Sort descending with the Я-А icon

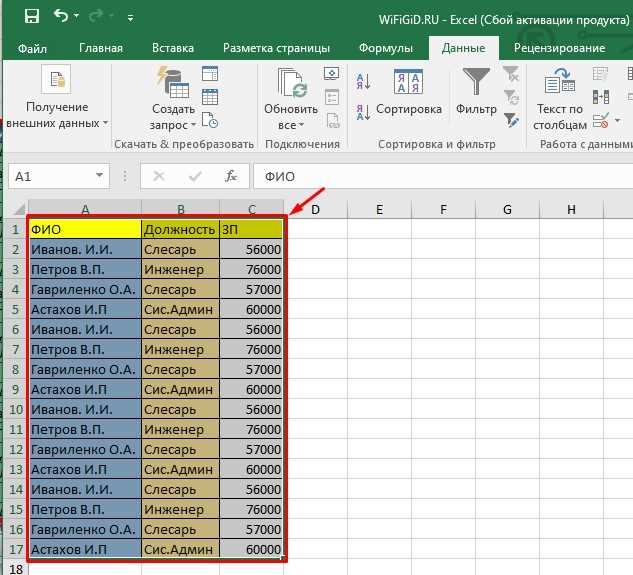coord(363,112)
